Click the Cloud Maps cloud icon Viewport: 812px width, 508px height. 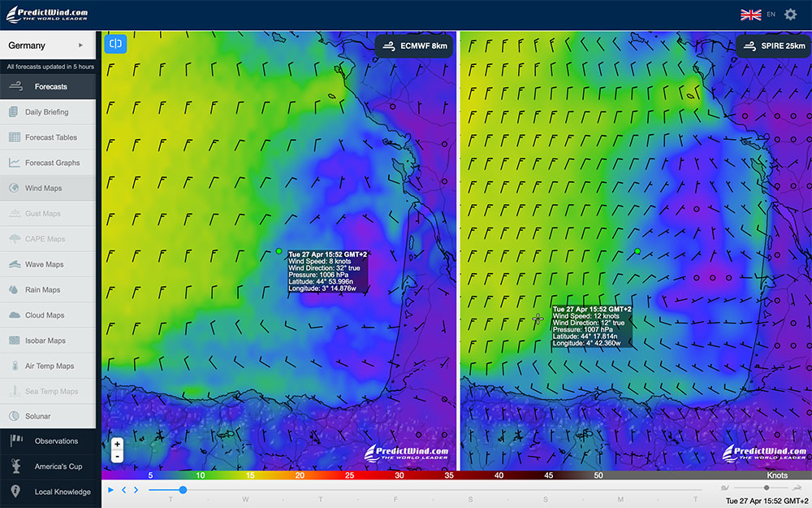pos(15,315)
